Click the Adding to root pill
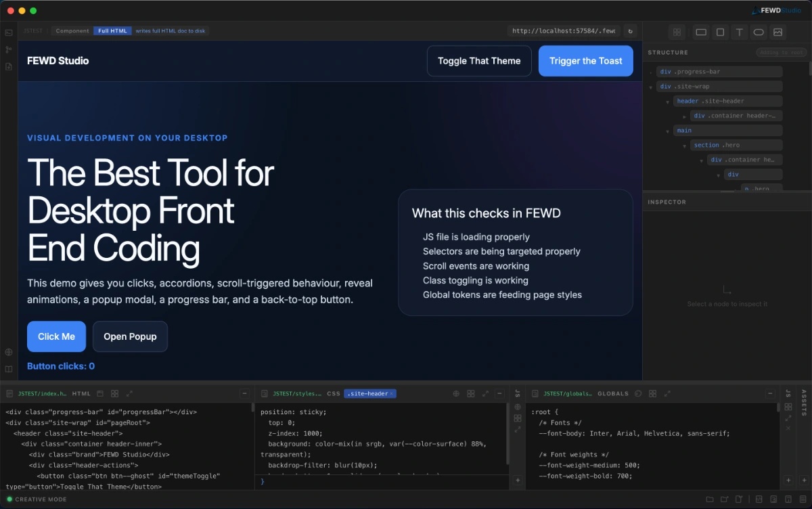The height and width of the screenshot is (509, 812). point(782,53)
